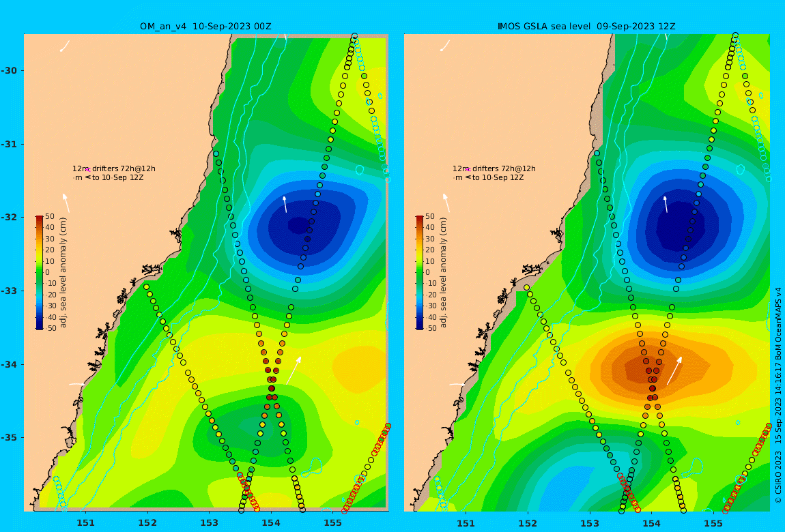
Task: Select the -35 latitude label
Action: point(9,437)
